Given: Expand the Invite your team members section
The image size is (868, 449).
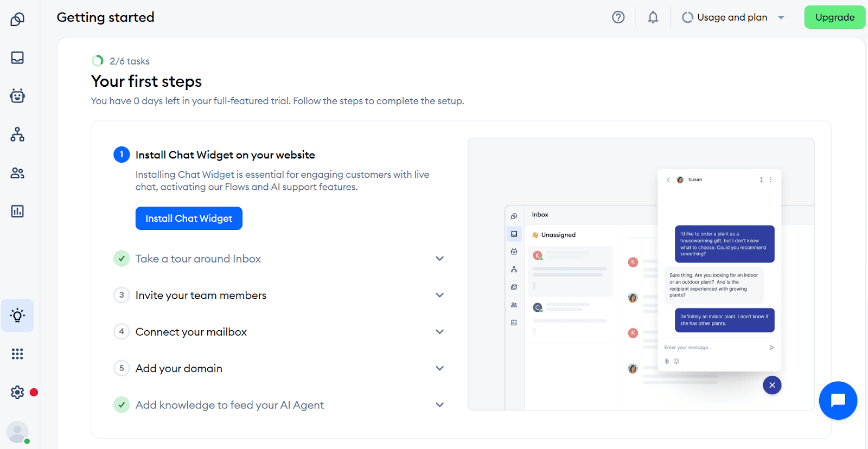Looking at the screenshot, I should tap(439, 295).
